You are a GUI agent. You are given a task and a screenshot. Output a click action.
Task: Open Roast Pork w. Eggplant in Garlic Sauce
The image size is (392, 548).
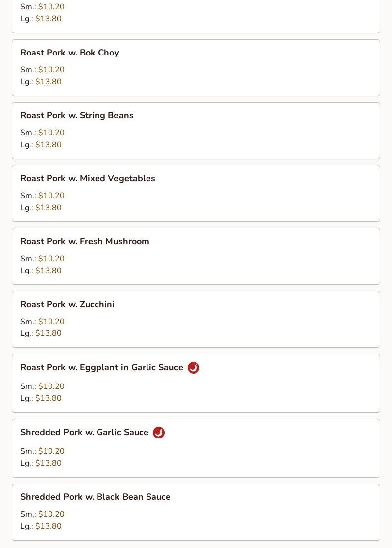tap(101, 368)
